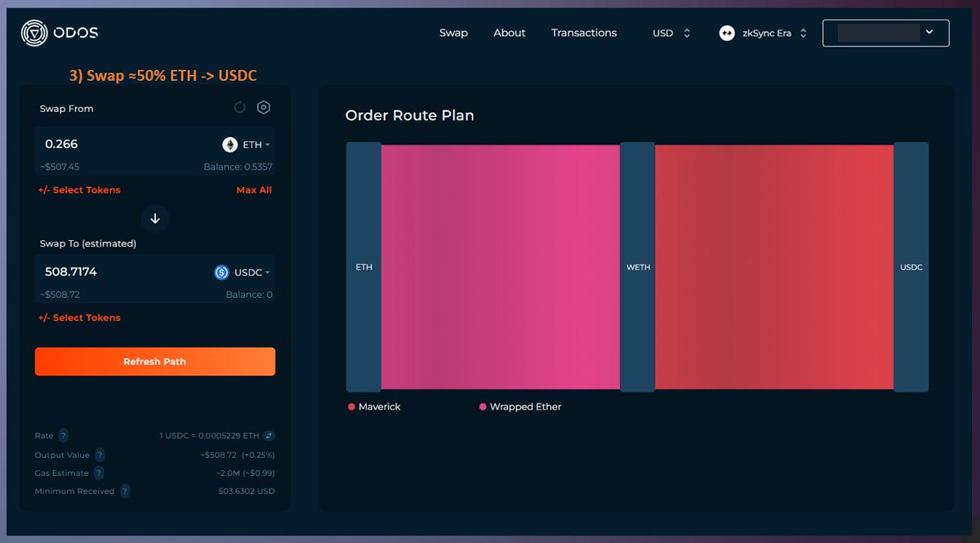Open the About page
Screen dimensions: 980x543
[510, 33]
